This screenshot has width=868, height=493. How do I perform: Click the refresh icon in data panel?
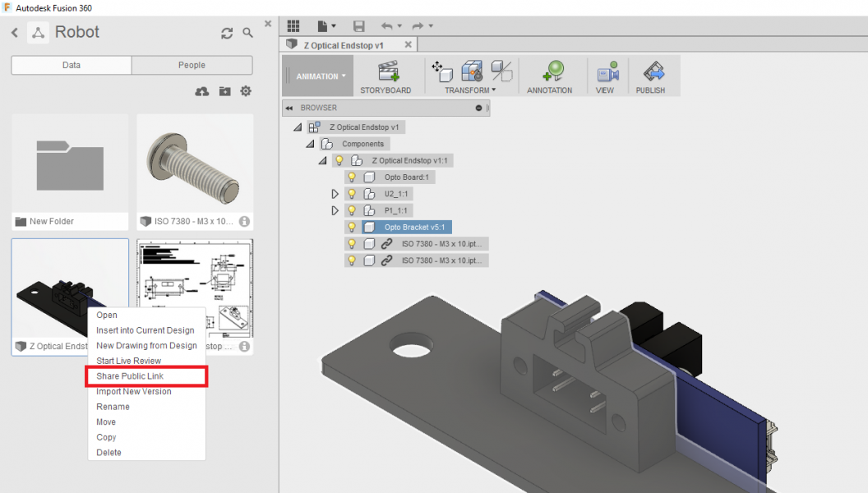pos(227,33)
